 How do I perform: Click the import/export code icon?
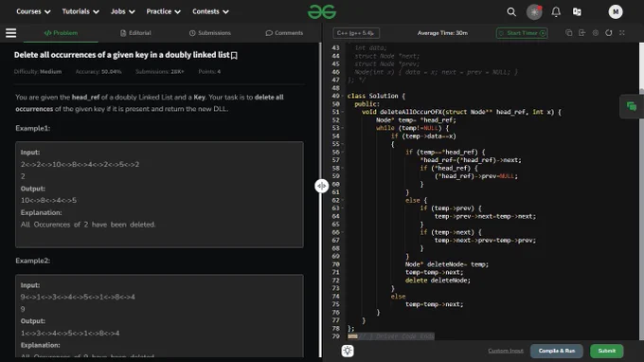point(582,33)
